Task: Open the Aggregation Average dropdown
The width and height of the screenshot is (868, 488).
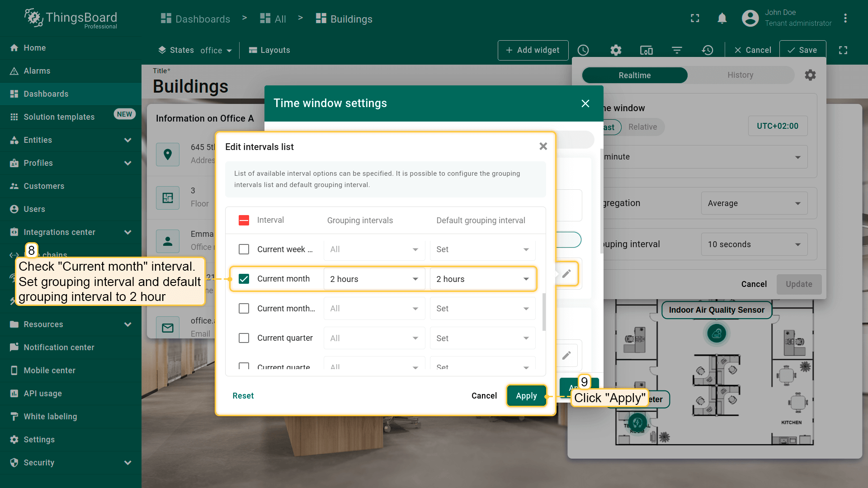Action: (754, 203)
